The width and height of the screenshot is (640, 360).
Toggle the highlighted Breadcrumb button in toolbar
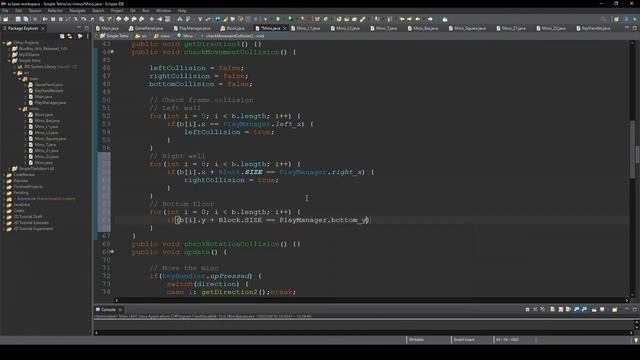click(x=218, y=19)
